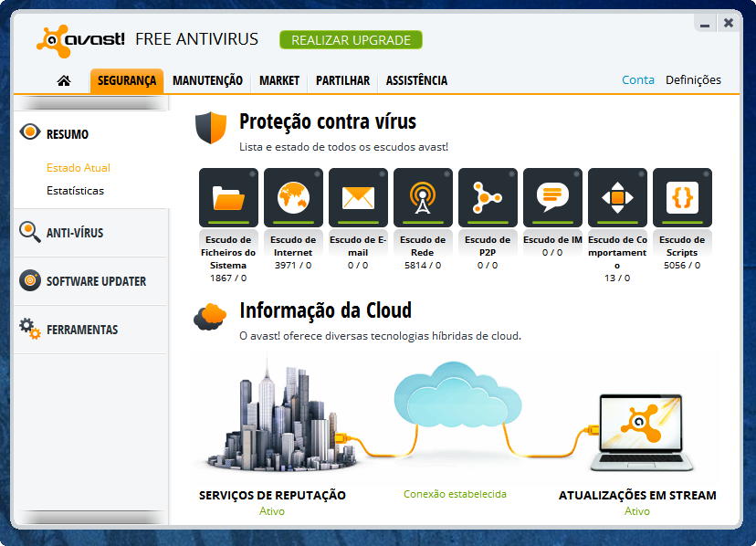
Task: Click the orange virus protection shield icon
Action: tap(211, 127)
